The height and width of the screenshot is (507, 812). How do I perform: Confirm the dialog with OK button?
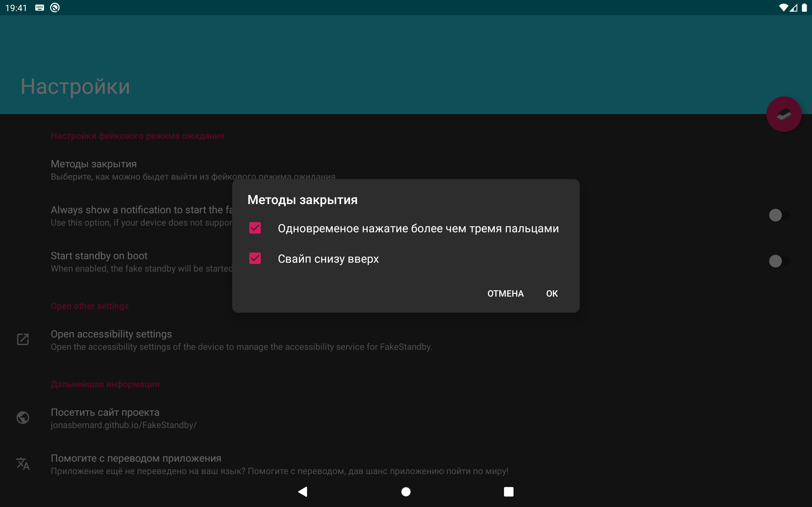coord(552,293)
